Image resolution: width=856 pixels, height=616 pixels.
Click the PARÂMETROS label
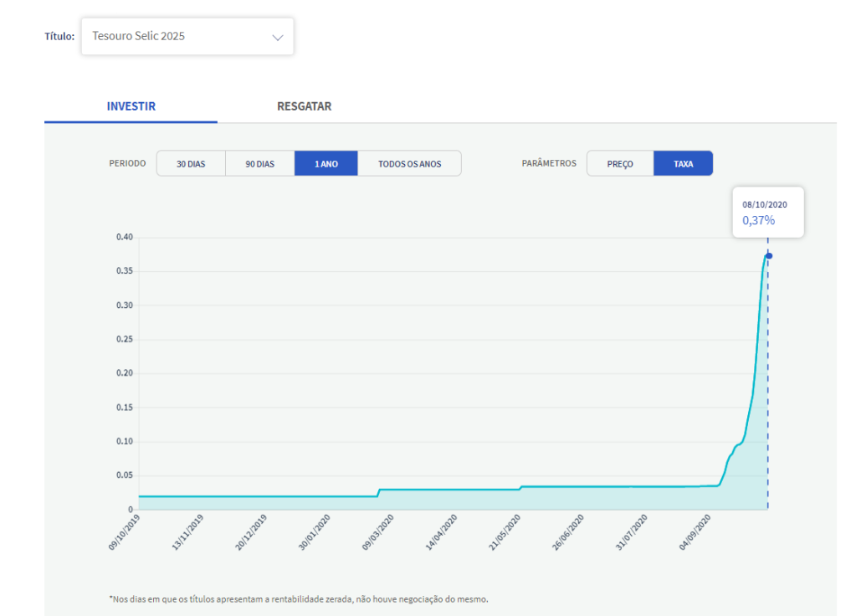pos(548,163)
